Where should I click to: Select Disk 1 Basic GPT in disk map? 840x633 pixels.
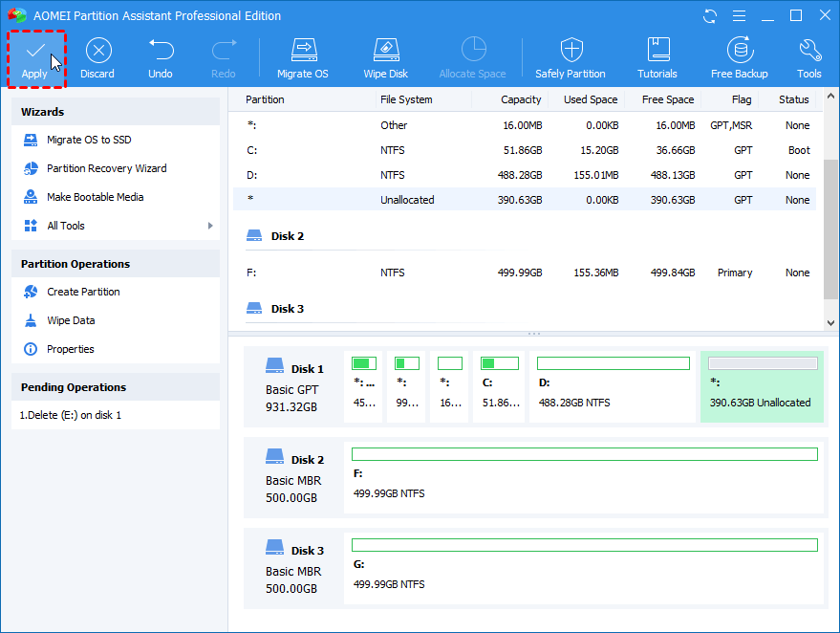[x=294, y=386]
